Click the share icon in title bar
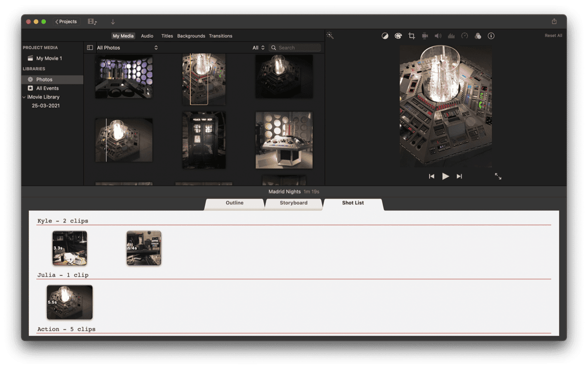Viewport: 588px width, 369px height. click(554, 21)
